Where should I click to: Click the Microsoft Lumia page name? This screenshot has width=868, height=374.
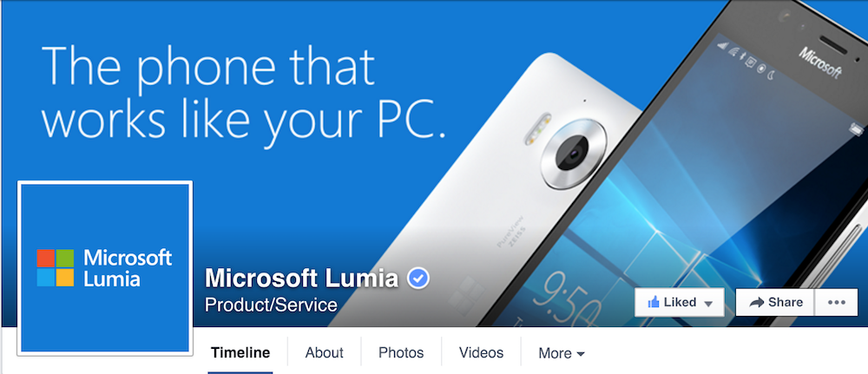tap(302, 278)
